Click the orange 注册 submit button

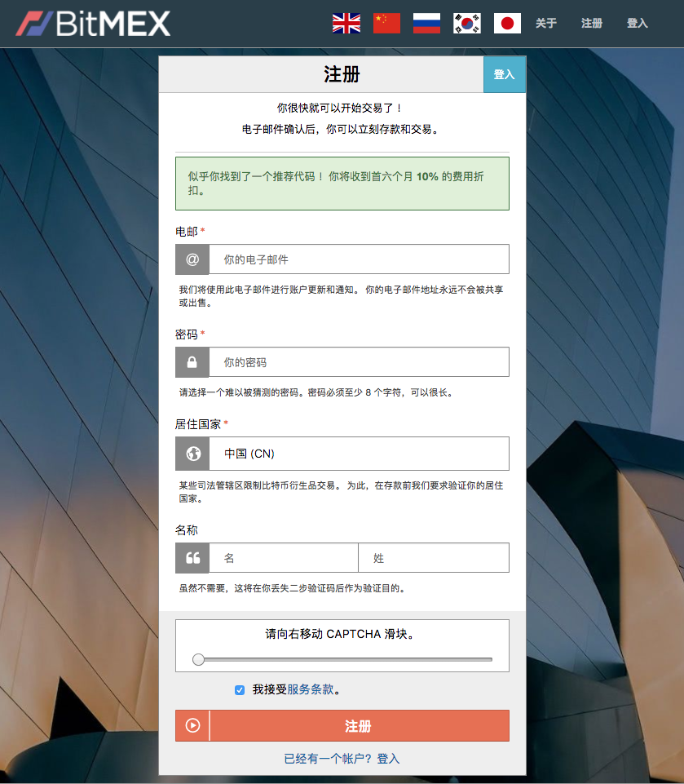coord(359,725)
